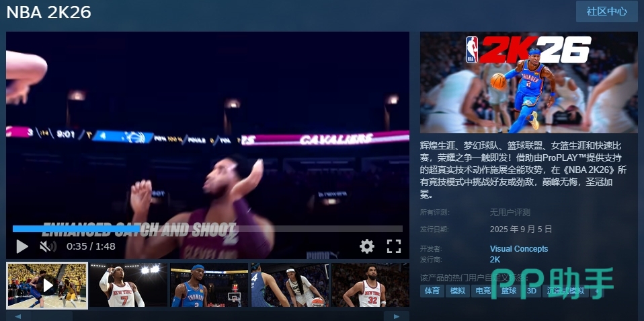Enter fullscreen video mode
644x321 pixels.
coord(394,246)
